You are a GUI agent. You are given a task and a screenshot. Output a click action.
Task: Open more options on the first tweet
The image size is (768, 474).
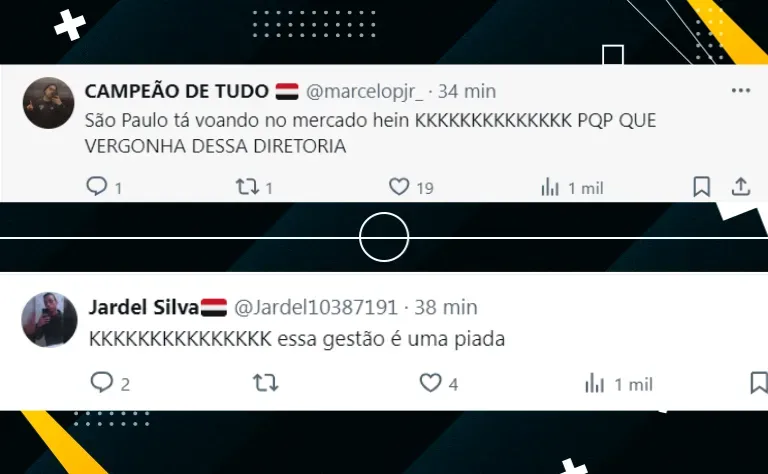(x=741, y=91)
